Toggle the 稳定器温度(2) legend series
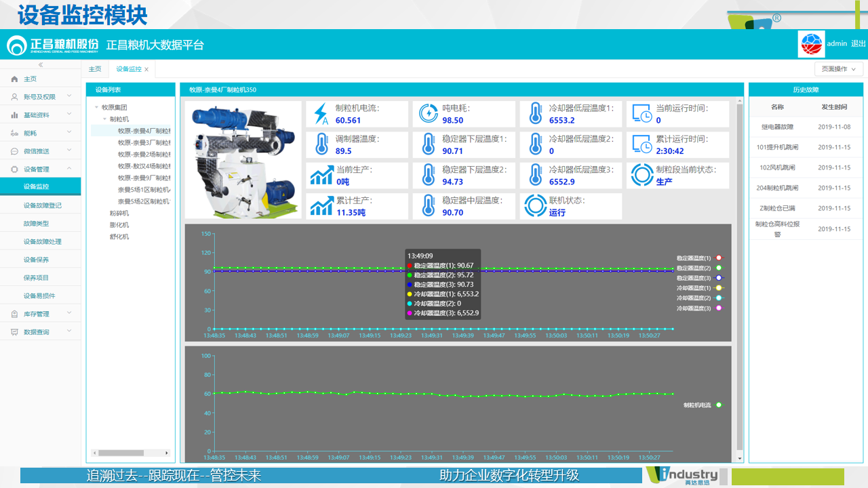The height and width of the screenshot is (488, 868). 701,268
